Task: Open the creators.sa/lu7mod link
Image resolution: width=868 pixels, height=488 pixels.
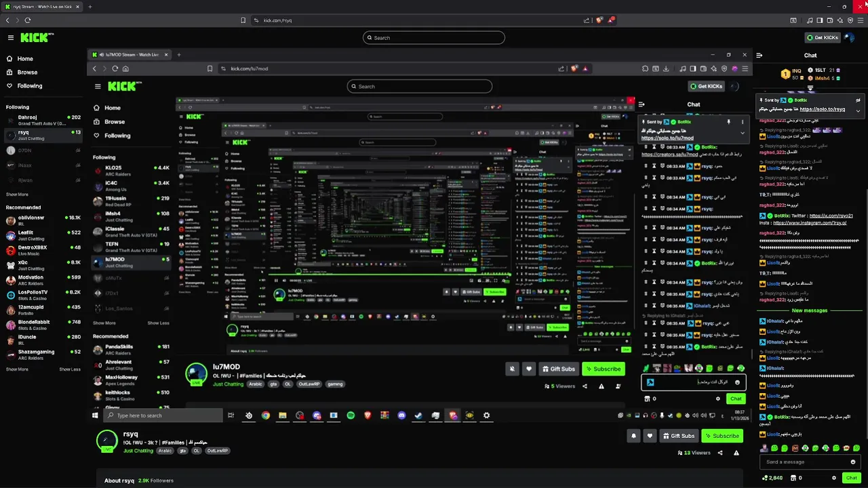Action: click(x=669, y=155)
